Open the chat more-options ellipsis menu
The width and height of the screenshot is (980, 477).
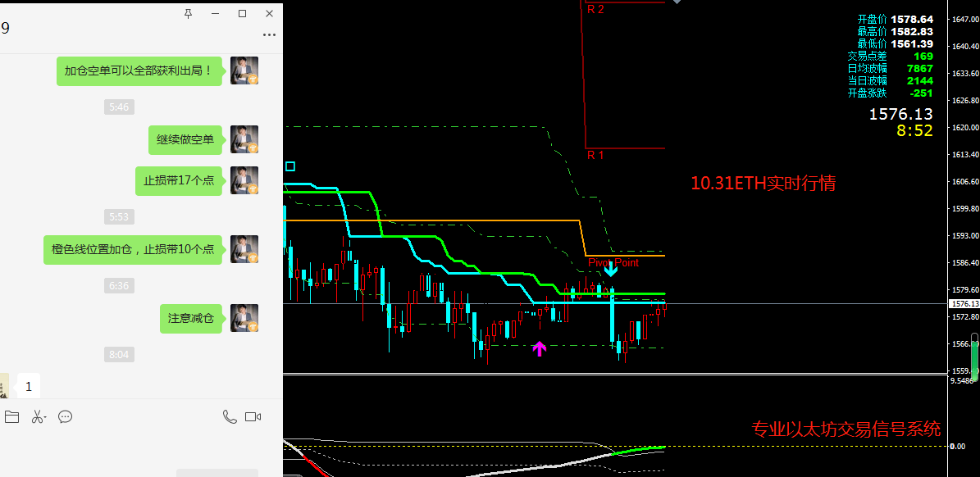[269, 35]
